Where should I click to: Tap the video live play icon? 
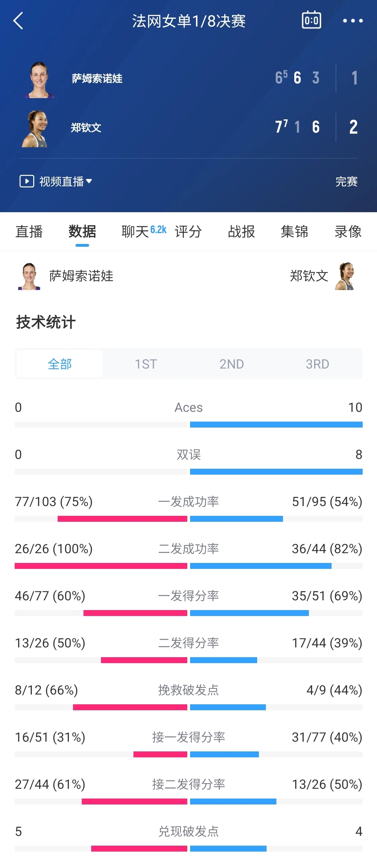tap(27, 181)
